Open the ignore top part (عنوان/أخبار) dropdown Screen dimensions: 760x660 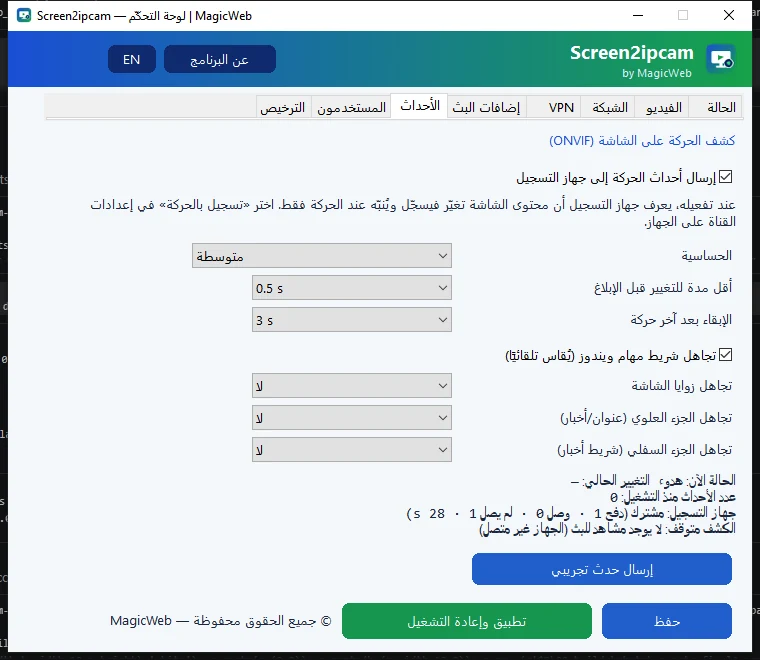[352, 418]
